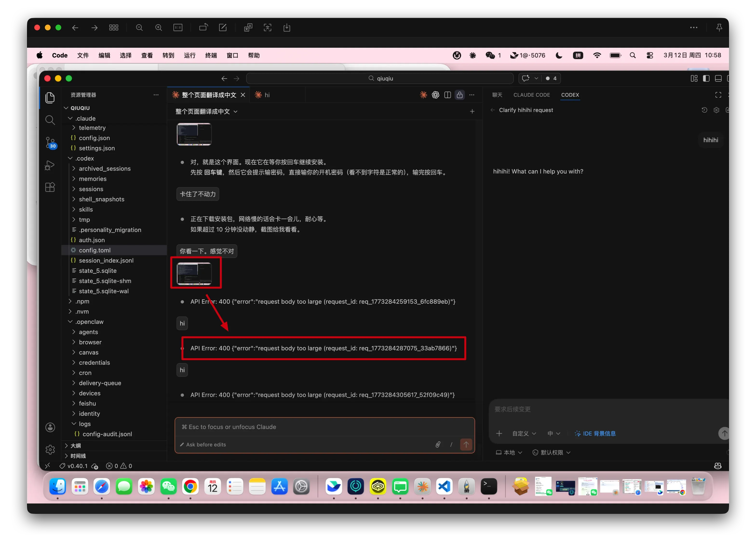756x550 pixels.
Task: Open Run and Debug view
Action: coord(50,165)
